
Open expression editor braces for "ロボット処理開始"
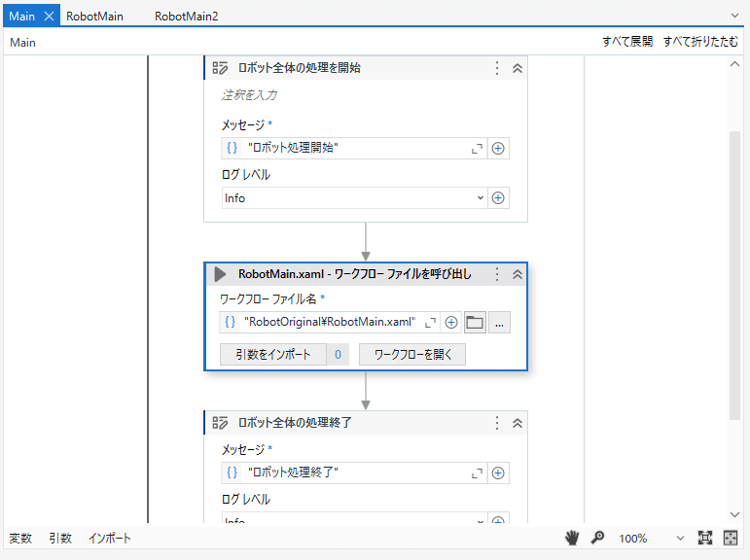232,148
